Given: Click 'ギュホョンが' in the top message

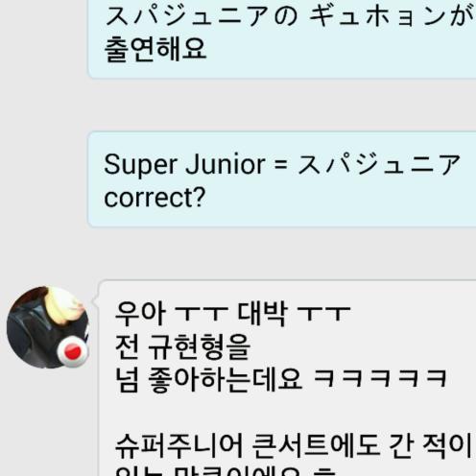Looking at the screenshot, I should (392, 15).
